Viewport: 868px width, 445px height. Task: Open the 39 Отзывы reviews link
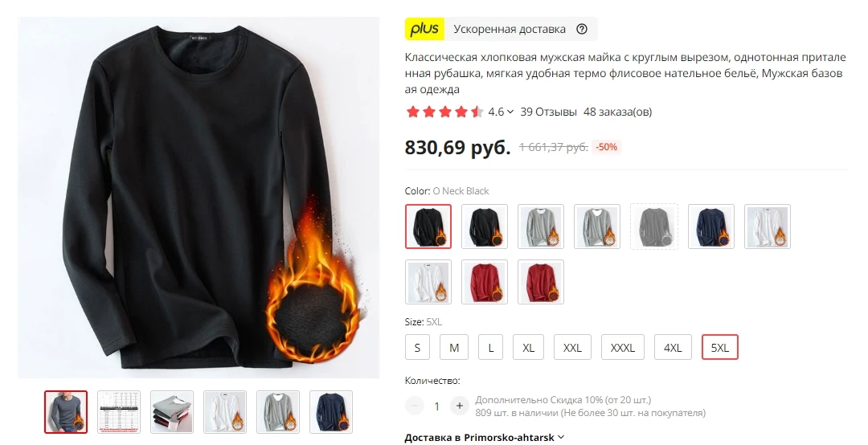[549, 112]
